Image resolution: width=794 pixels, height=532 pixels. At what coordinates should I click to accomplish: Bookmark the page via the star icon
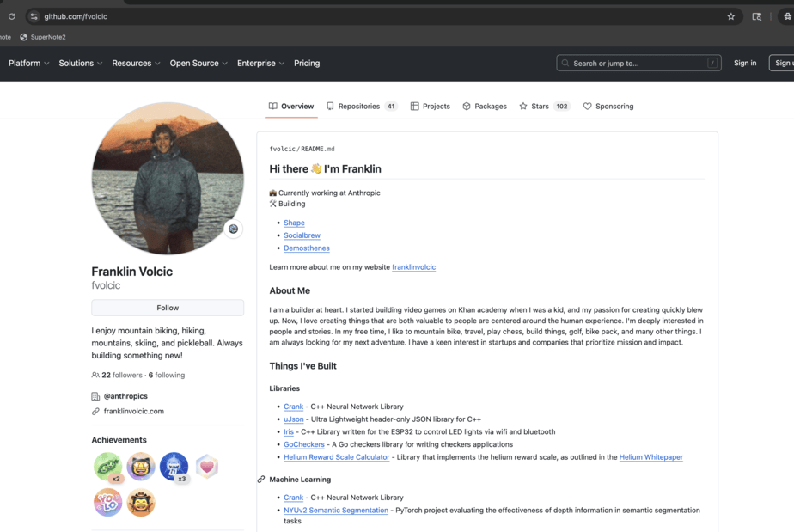click(x=730, y=15)
